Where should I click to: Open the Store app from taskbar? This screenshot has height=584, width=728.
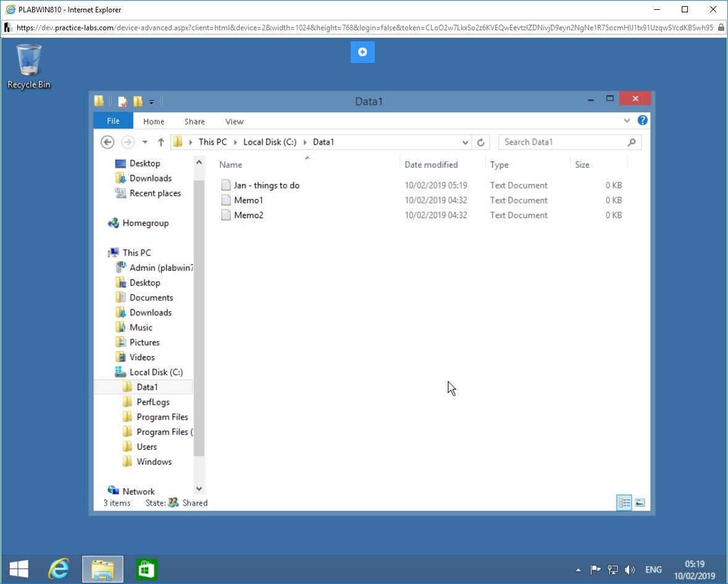(x=147, y=569)
